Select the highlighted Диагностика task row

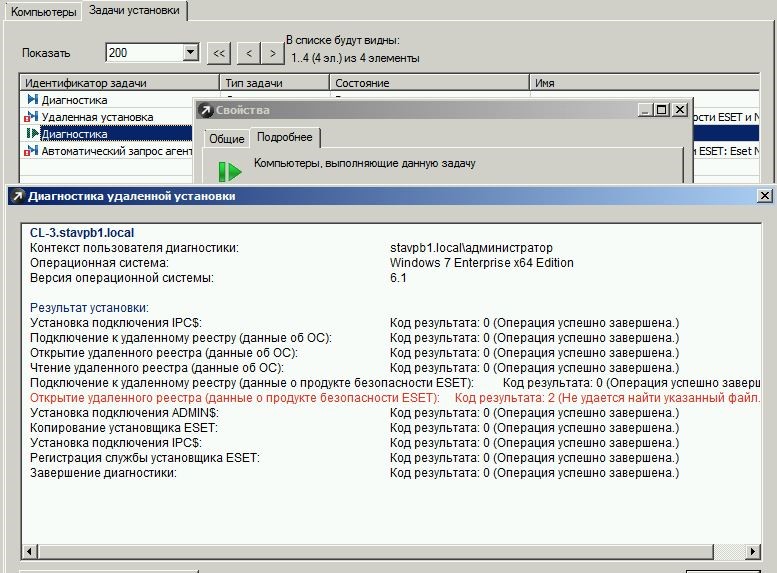107,134
